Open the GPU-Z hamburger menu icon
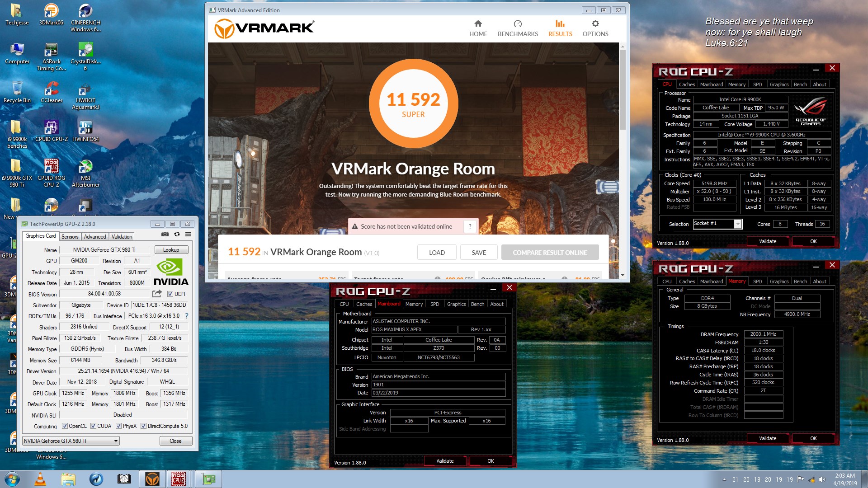868x488 pixels. pyautogui.click(x=188, y=234)
